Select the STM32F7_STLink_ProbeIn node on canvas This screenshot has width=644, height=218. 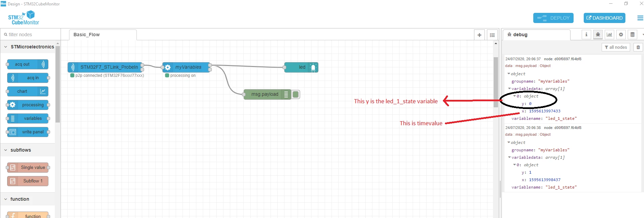pos(105,67)
